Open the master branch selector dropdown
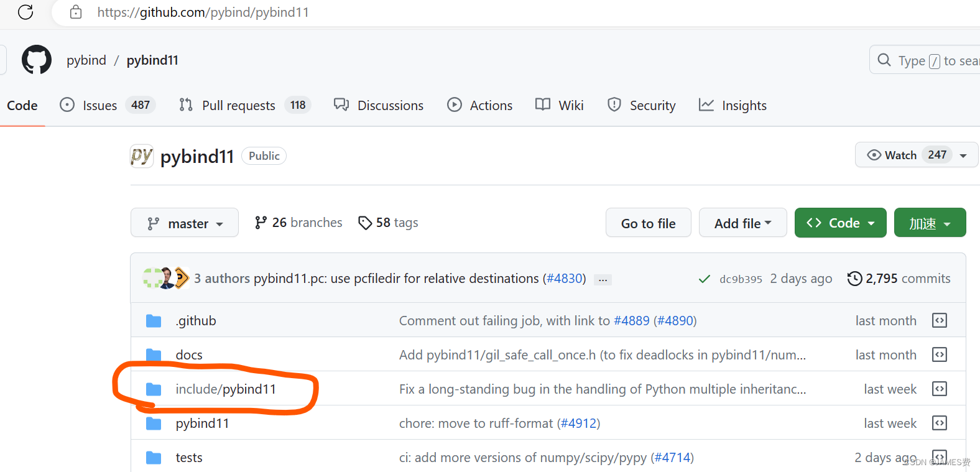This screenshot has width=980, height=472. (x=185, y=223)
